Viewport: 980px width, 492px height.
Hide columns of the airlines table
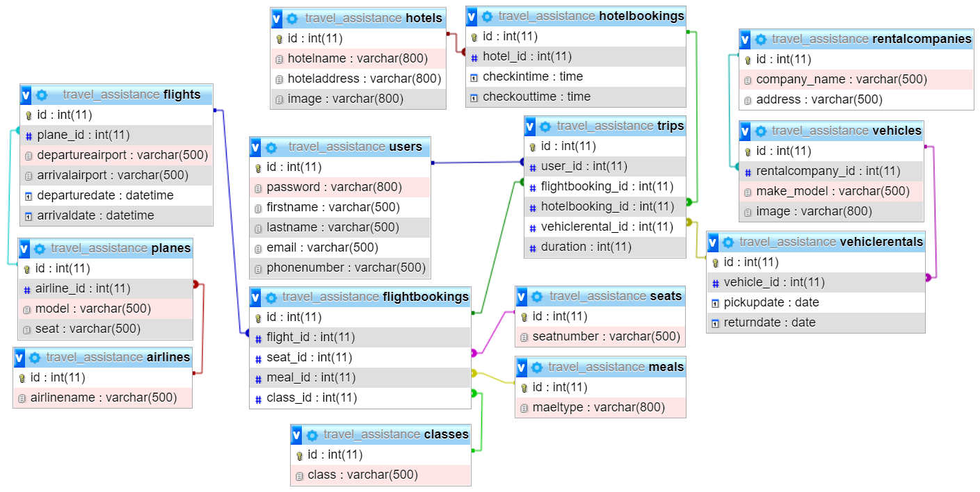click(19, 358)
